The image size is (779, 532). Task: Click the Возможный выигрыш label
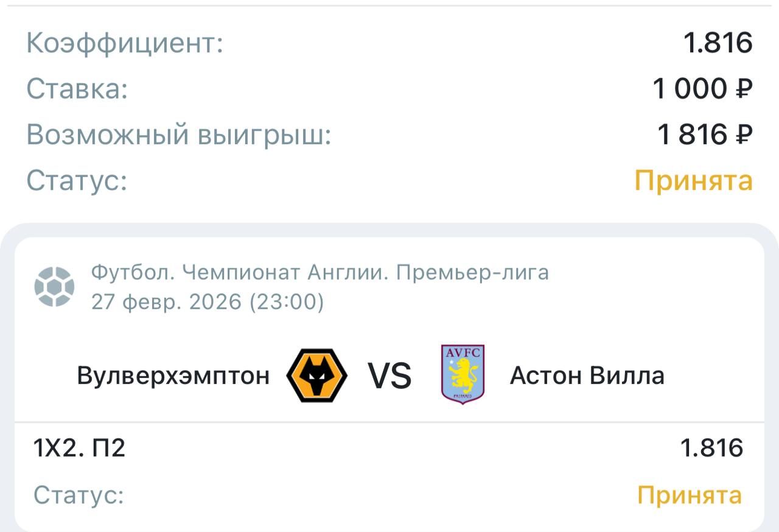pyautogui.click(x=179, y=135)
